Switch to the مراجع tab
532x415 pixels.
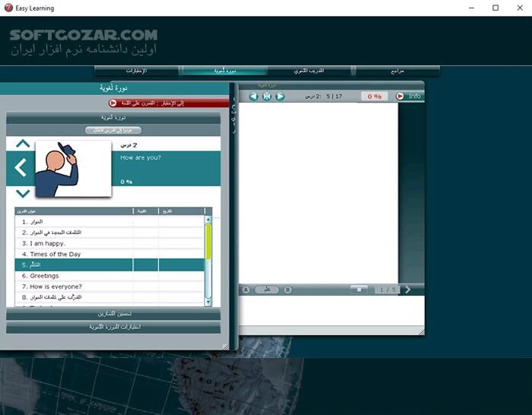[397, 71]
